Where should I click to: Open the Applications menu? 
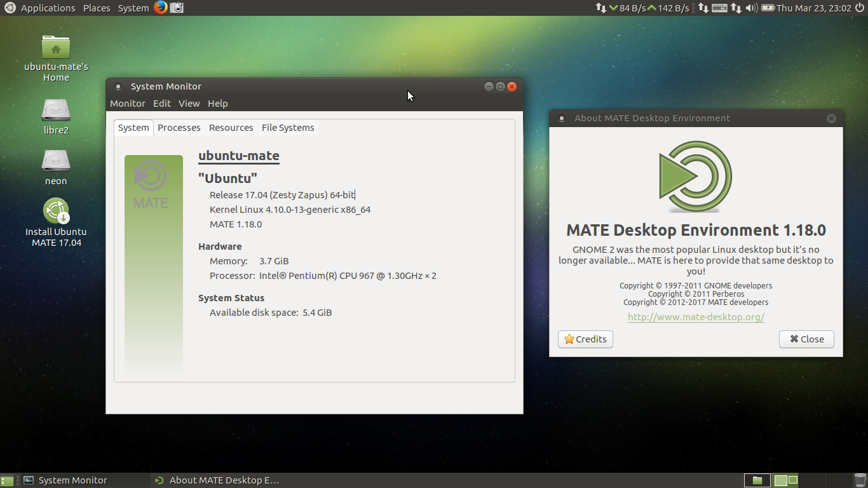[x=48, y=8]
